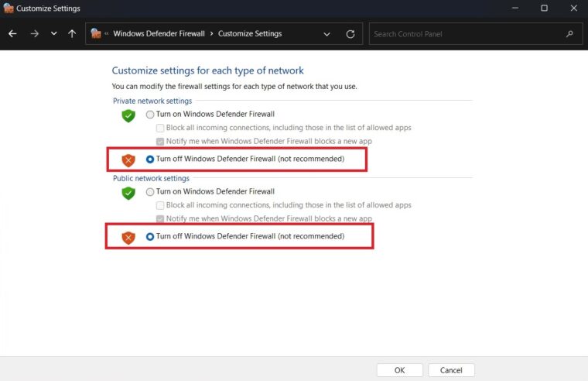Expand the breadcrumb arrow after Windows Defender Firewall
This screenshot has width=588, height=381.
click(211, 34)
